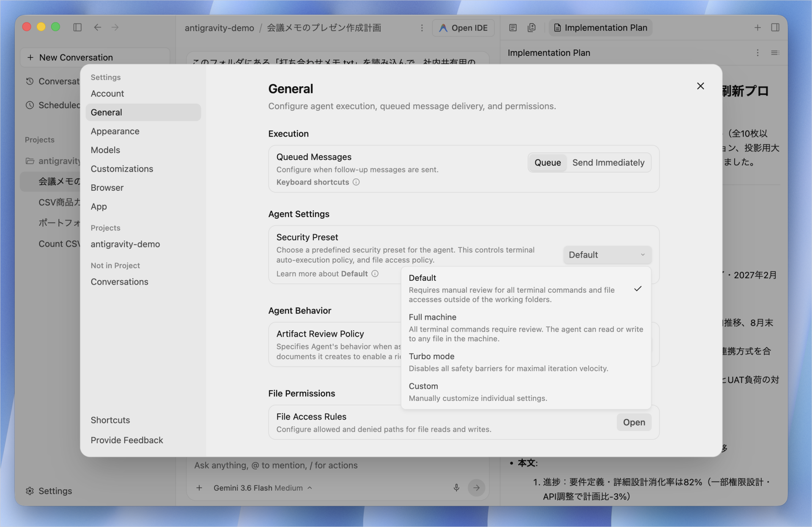Screen dimensions: 812x527
Task: Open App settings section
Action: click(x=143, y=206)
